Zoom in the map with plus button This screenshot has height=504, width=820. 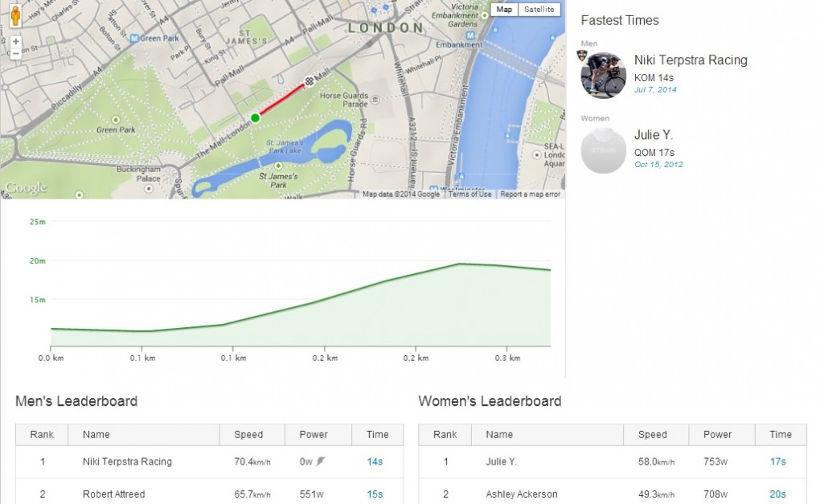tap(15, 41)
